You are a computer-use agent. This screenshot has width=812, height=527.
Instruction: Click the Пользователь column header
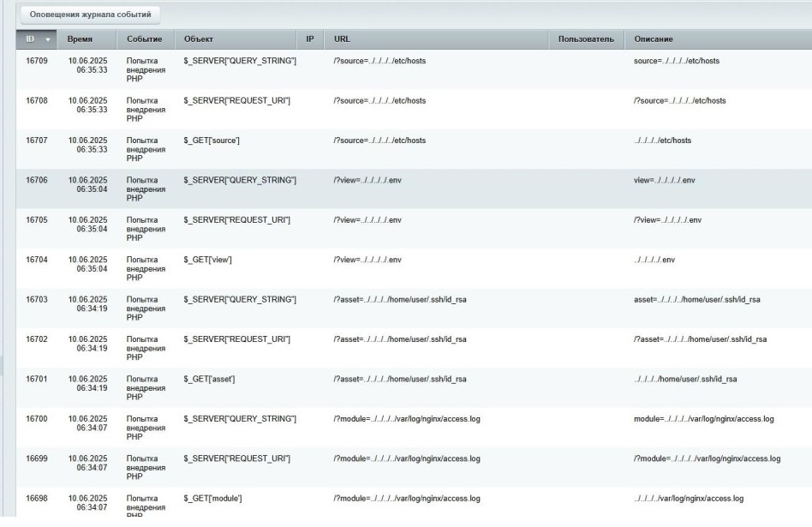pyautogui.click(x=586, y=39)
